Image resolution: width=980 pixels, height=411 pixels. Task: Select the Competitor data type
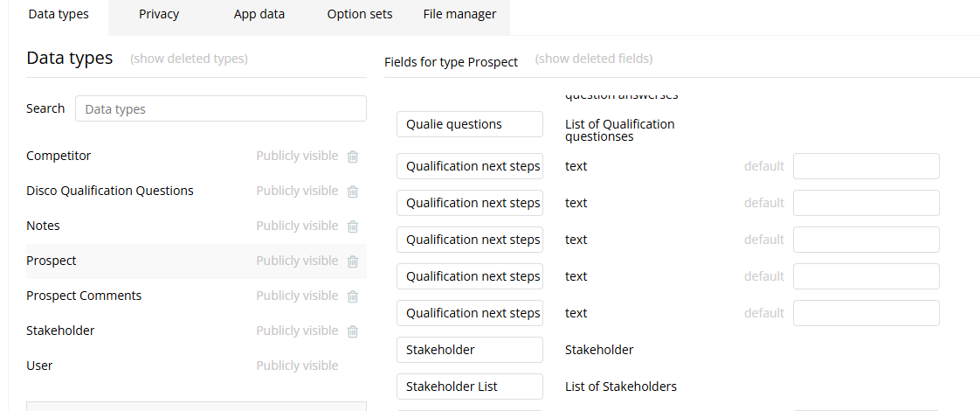(x=59, y=156)
